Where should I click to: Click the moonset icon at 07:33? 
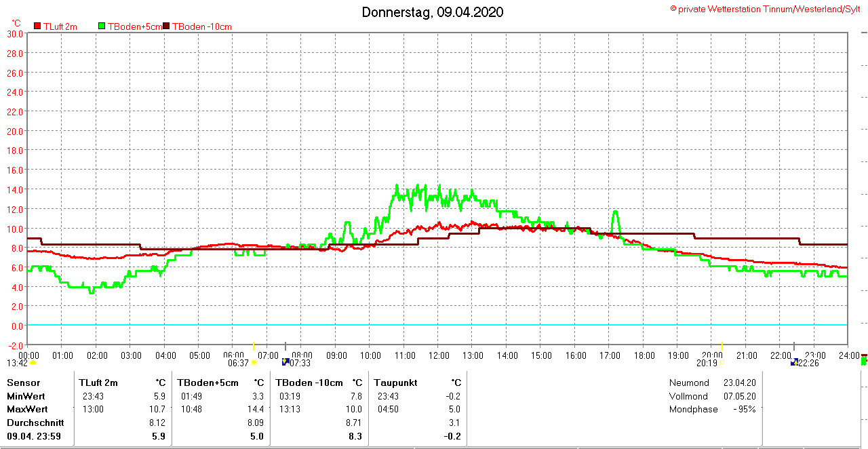point(285,362)
